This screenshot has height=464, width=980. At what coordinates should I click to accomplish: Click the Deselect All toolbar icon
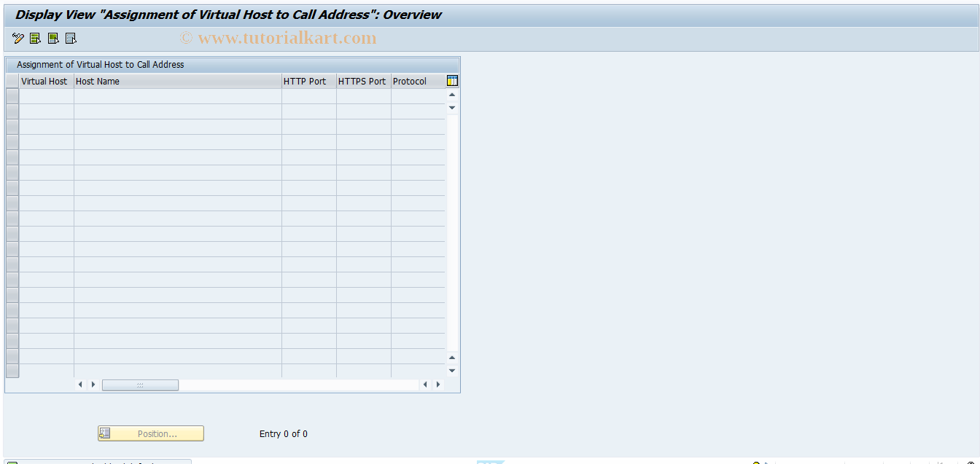coord(71,39)
